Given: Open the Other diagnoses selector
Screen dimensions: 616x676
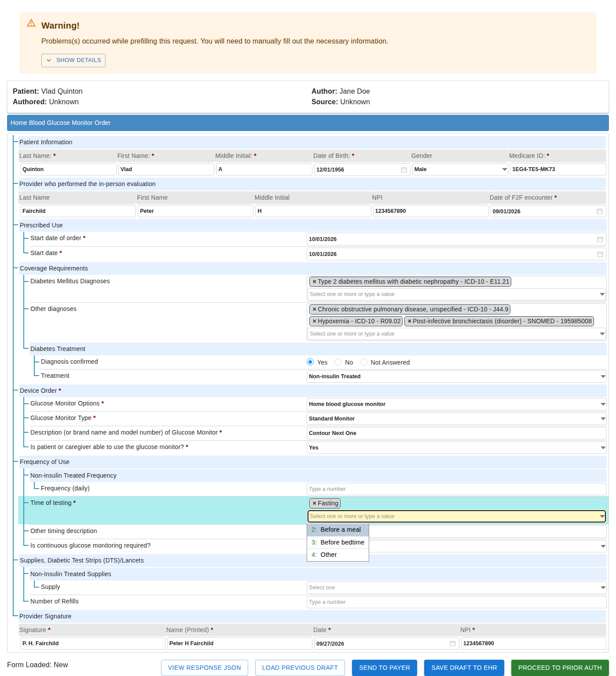Looking at the screenshot, I should [457, 334].
